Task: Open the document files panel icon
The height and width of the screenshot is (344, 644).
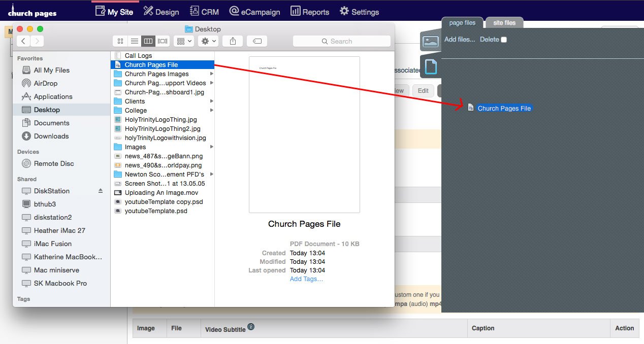Action: click(431, 66)
